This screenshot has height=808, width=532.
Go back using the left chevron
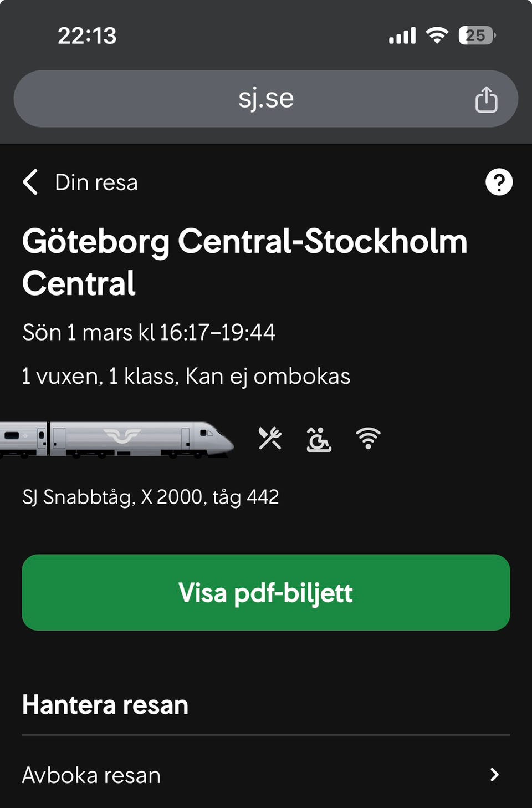coord(30,182)
